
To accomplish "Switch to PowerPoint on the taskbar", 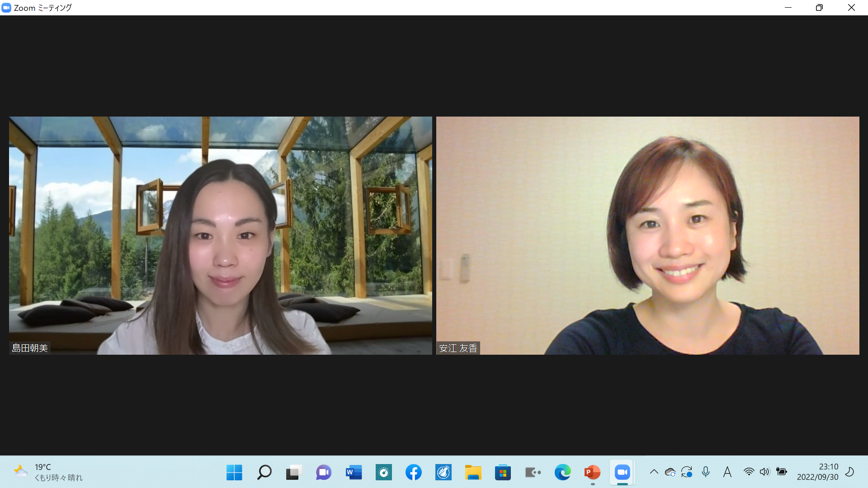I will click(592, 473).
